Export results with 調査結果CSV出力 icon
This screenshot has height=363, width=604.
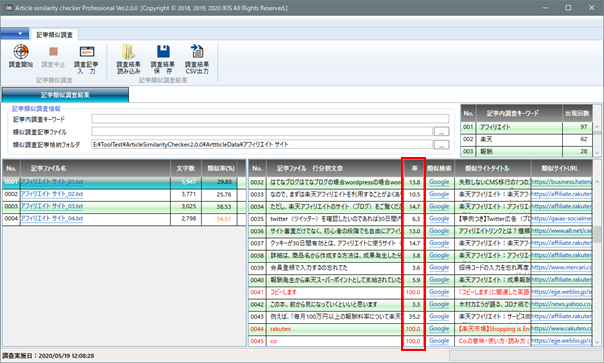click(x=197, y=59)
